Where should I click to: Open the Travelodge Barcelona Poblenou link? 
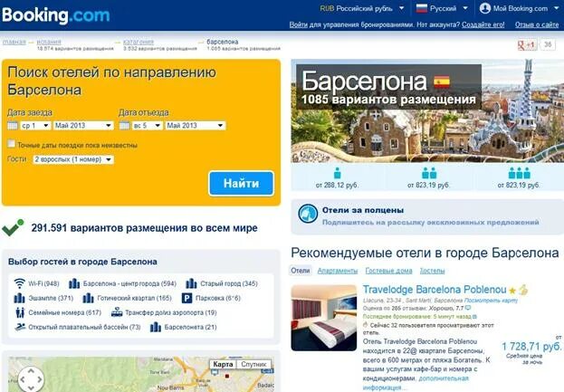(x=435, y=290)
